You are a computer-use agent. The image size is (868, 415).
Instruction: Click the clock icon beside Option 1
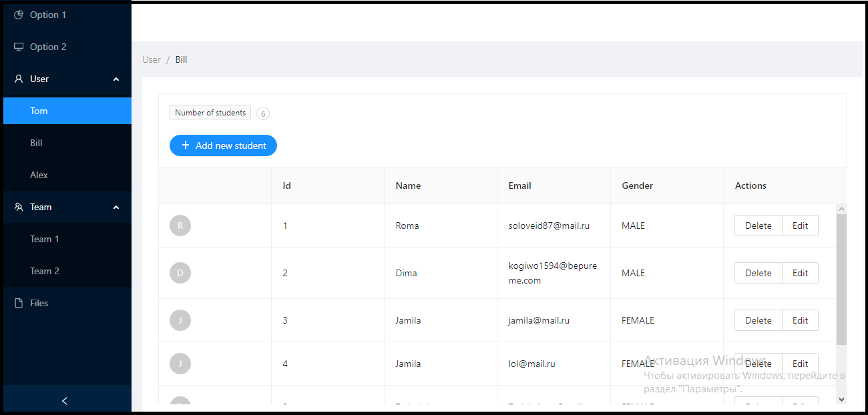pos(19,14)
